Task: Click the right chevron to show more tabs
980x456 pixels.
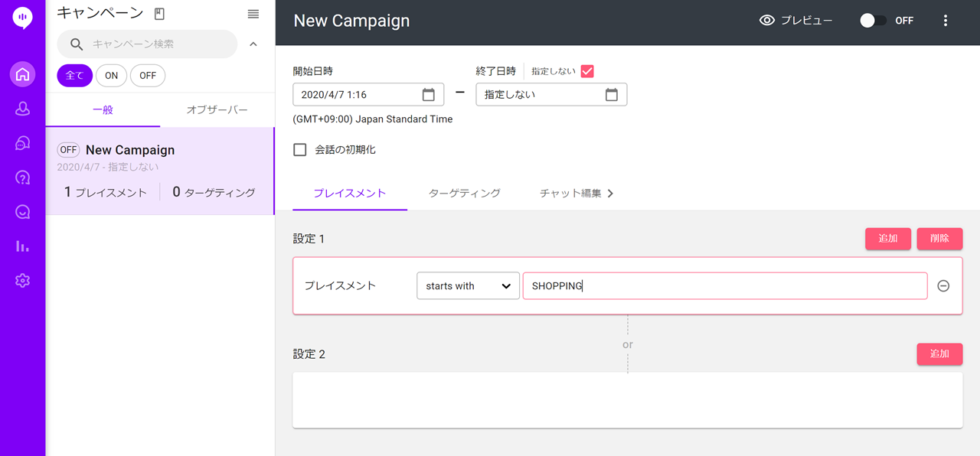Action: point(610,194)
